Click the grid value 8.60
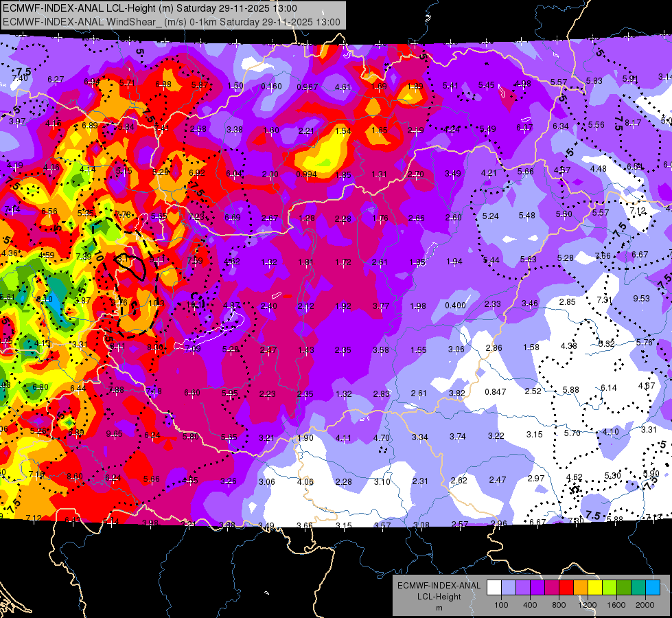Image resolution: width=672 pixels, height=618 pixels. click(75, 476)
